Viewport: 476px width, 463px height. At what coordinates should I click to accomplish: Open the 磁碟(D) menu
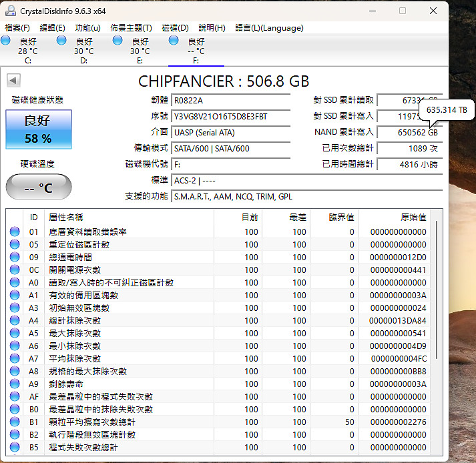pyautogui.click(x=175, y=28)
